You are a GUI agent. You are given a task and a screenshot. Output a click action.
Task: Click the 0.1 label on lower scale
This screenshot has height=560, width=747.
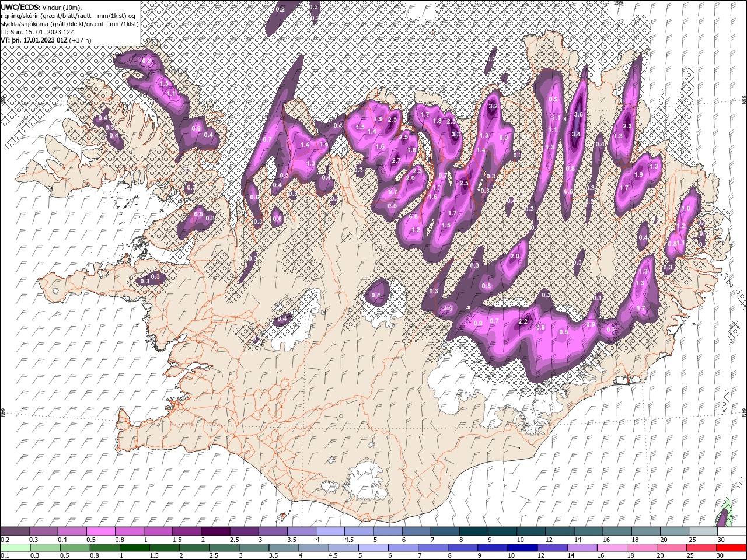click(x=5, y=556)
